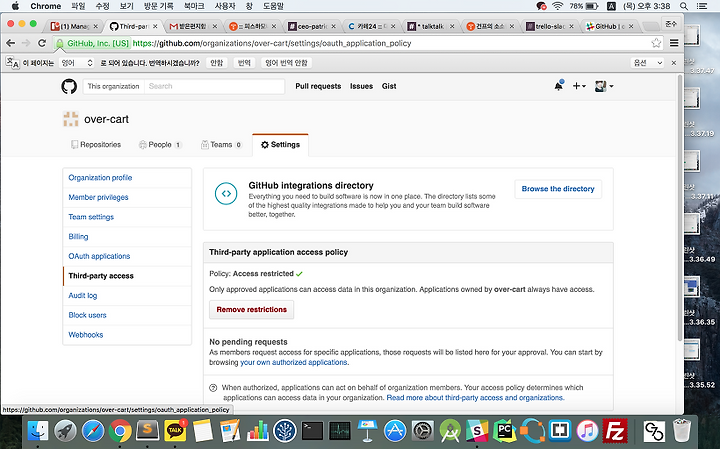Viewport: 720px width, 449px height.
Task: Open the user avatar dropdown menu
Action: point(604,86)
